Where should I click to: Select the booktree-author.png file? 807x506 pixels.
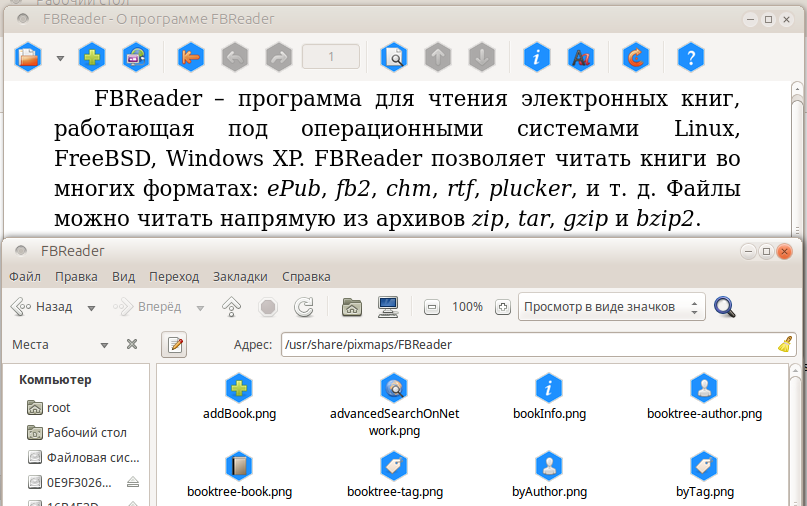click(x=704, y=397)
